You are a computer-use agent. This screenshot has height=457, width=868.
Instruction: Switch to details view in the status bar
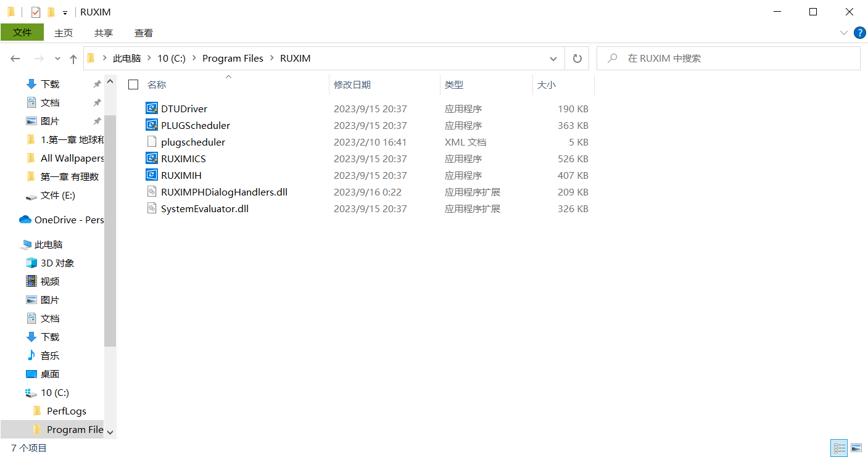coord(839,448)
